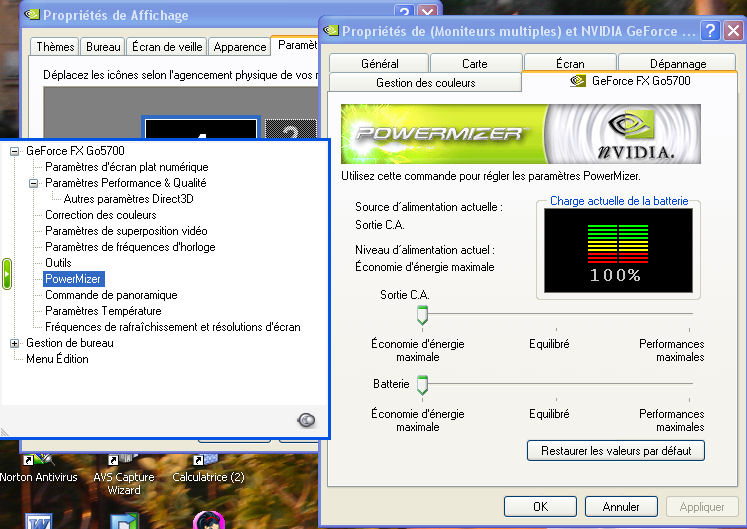Screen dimensions: 747x529
Task: Click the help question mark button in NVIDIA dialog
Action: pyautogui.click(x=710, y=31)
